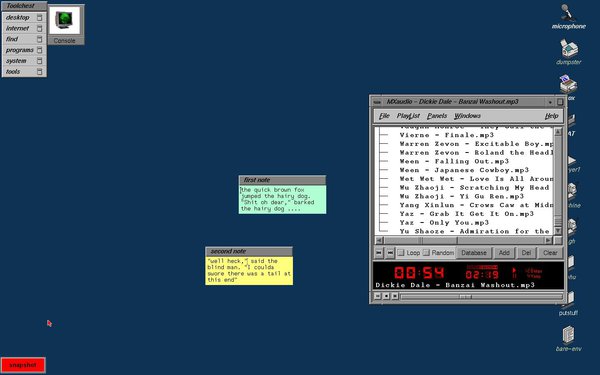Screen dimensions: 600x375
Task: Select 'Ween - Falling Out.mp3' track
Action: click(454, 161)
